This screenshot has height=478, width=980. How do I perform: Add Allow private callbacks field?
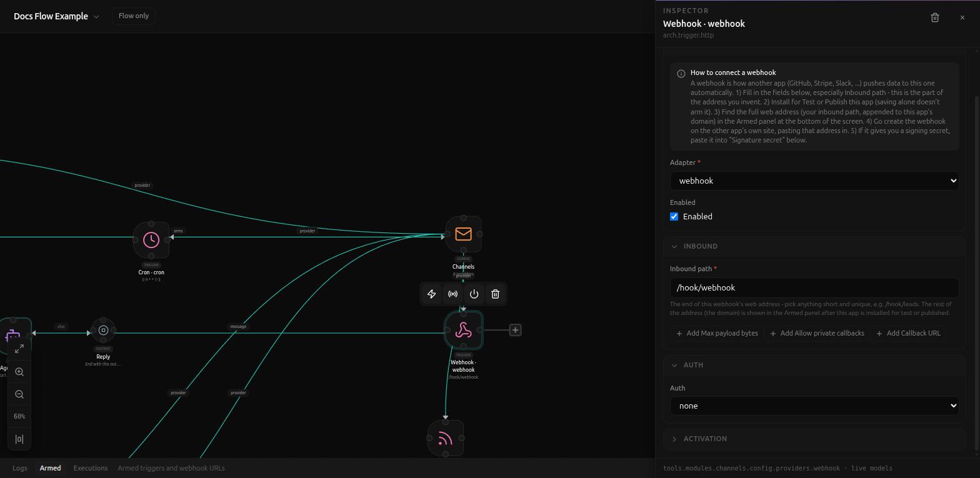tap(817, 334)
